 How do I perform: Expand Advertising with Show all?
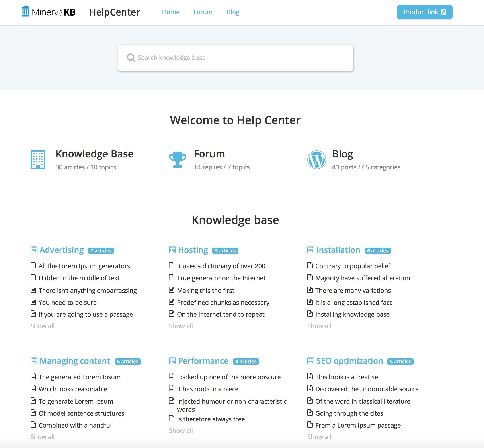click(x=42, y=326)
